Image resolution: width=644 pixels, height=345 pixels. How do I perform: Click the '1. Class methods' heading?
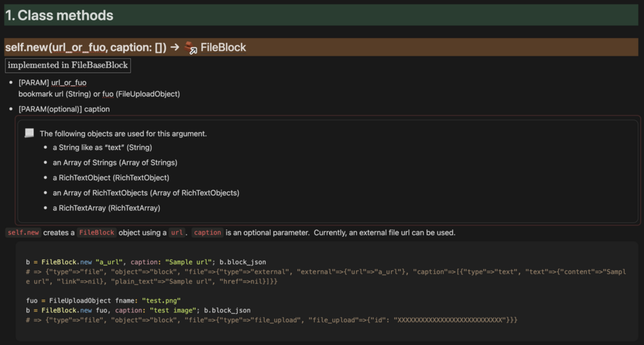click(x=59, y=15)
